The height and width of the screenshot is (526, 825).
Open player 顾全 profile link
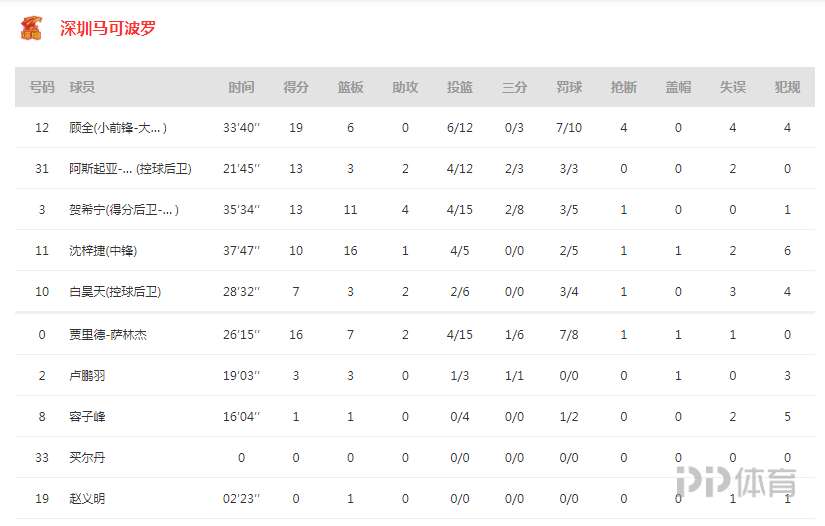117,128
